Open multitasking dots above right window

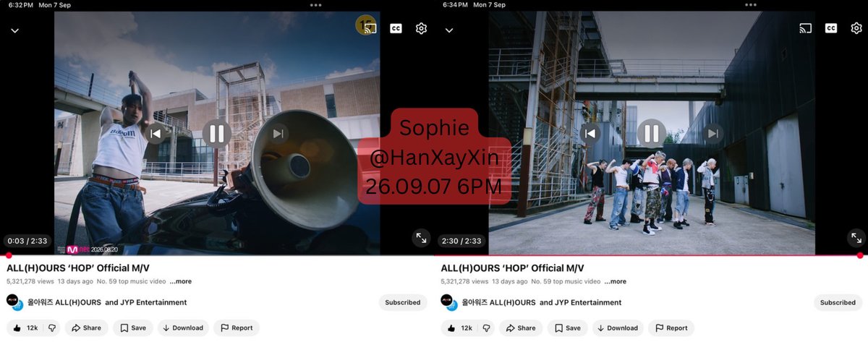coord(749,4)
